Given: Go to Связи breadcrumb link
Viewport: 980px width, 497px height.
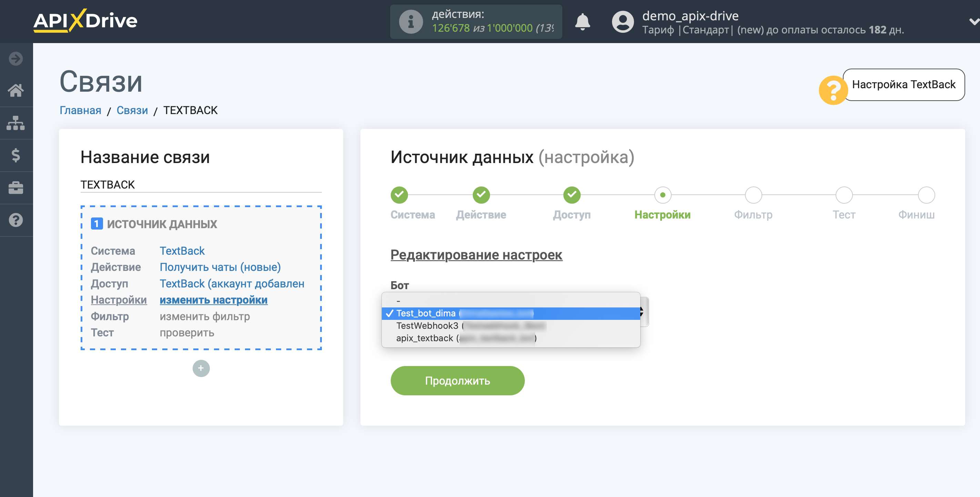Looking at the screenshot, I should click(132, 110).
